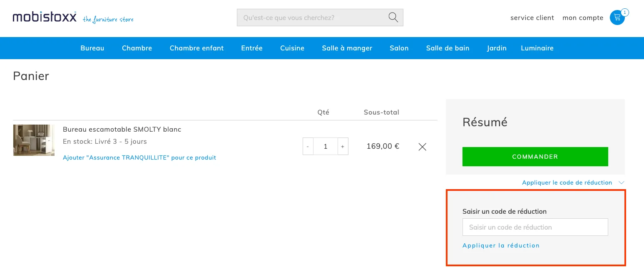Open 'service client' page
The width and height of the screenshot is (644, 280).
532,17
